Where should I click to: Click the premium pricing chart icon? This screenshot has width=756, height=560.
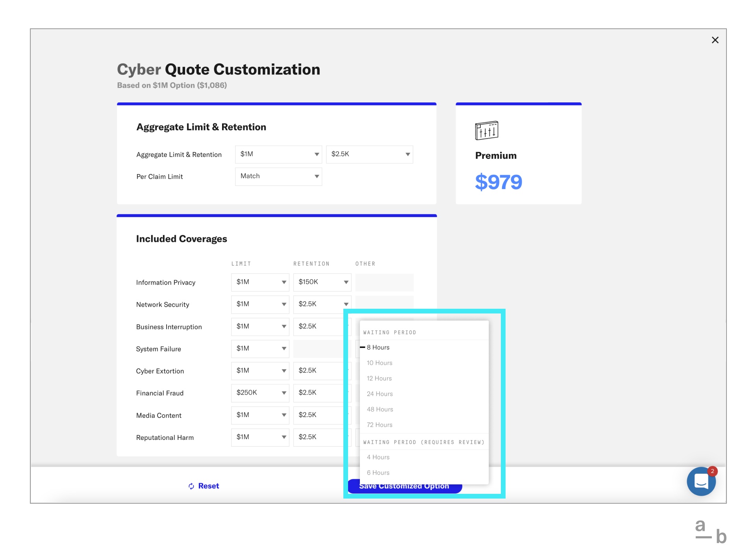487,130
